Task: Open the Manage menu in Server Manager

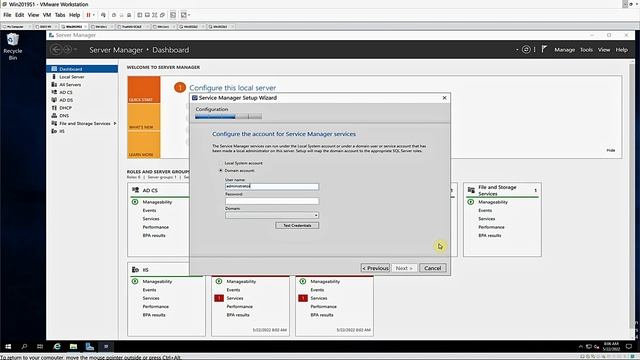Action: [x=564, y=50]
